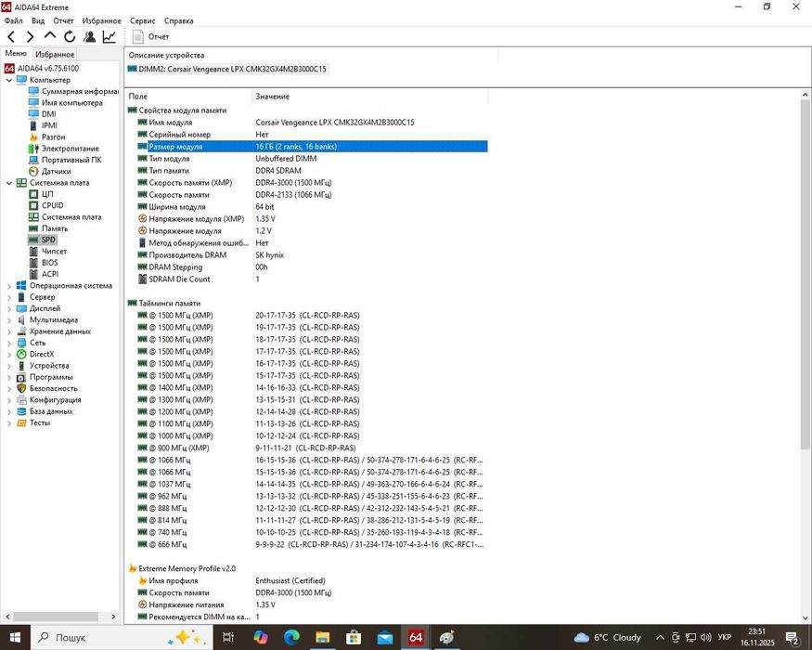This screenshot has width=812, height=650.
Task: Select the DIMM2 Corsair Vengeance LPX device entry
Action: point(226,69)
